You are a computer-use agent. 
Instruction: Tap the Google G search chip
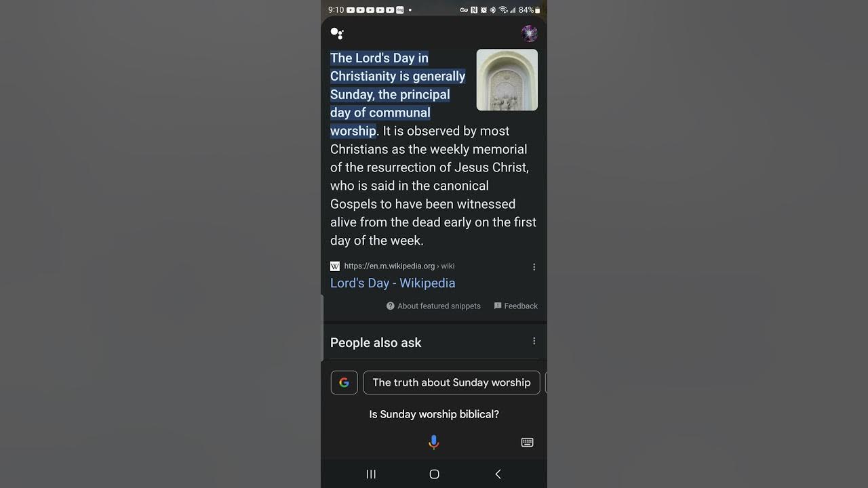tap(344, 382)
